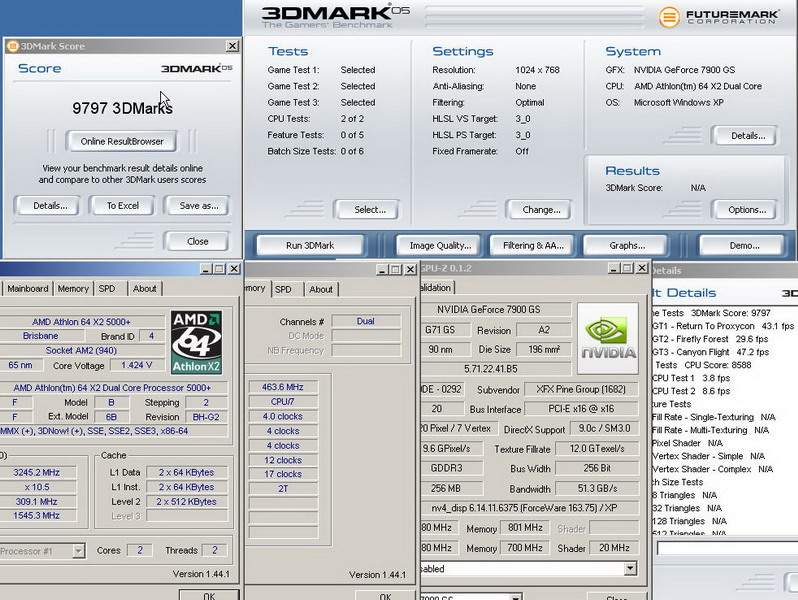Image resolution: width=798 pixels, height=600 pixels.
Task: Click Close in the Score dialog
Action: [197, 241]
